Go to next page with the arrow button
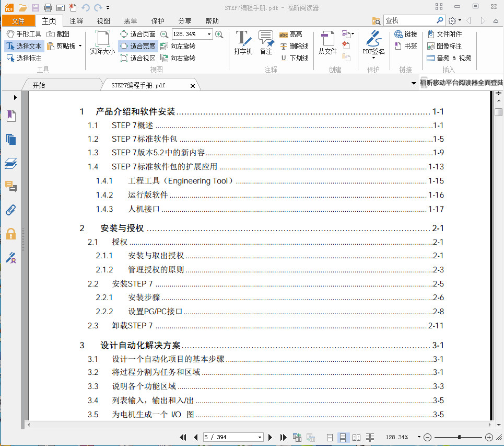Viewport: 504px width, 446px height. (x=270, y=437)
